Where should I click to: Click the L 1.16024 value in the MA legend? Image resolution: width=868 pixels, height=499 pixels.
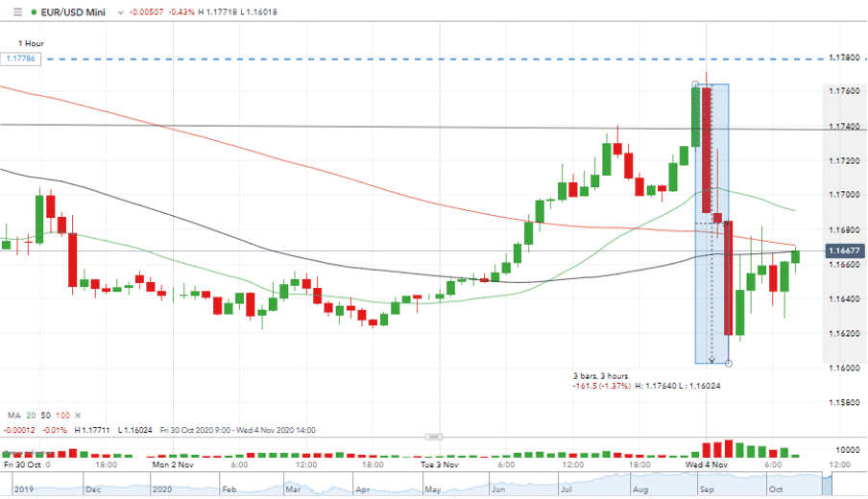pyautogui.click(x=135, y=430)
